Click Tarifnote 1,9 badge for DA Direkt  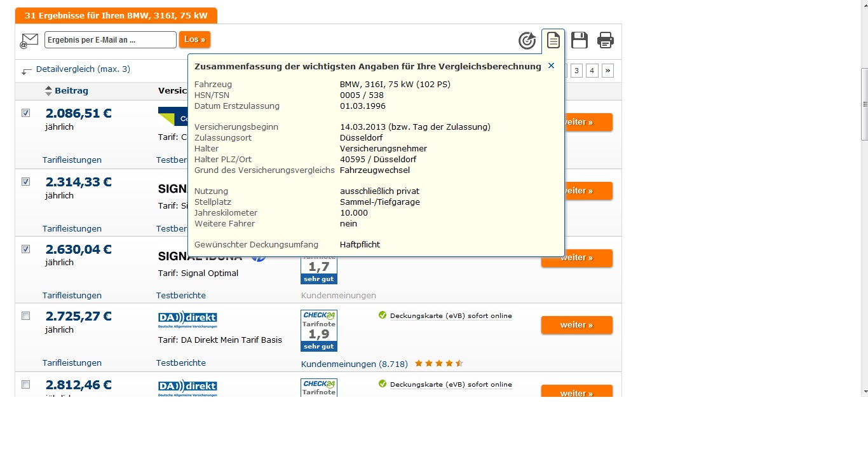pos(319,331)
